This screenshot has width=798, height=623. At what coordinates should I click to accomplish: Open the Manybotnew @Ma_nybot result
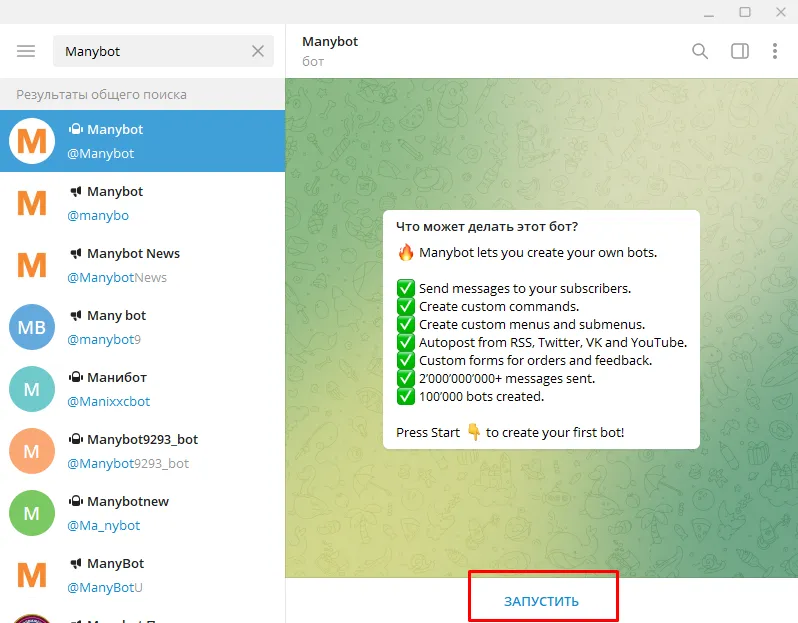point(142,514)
